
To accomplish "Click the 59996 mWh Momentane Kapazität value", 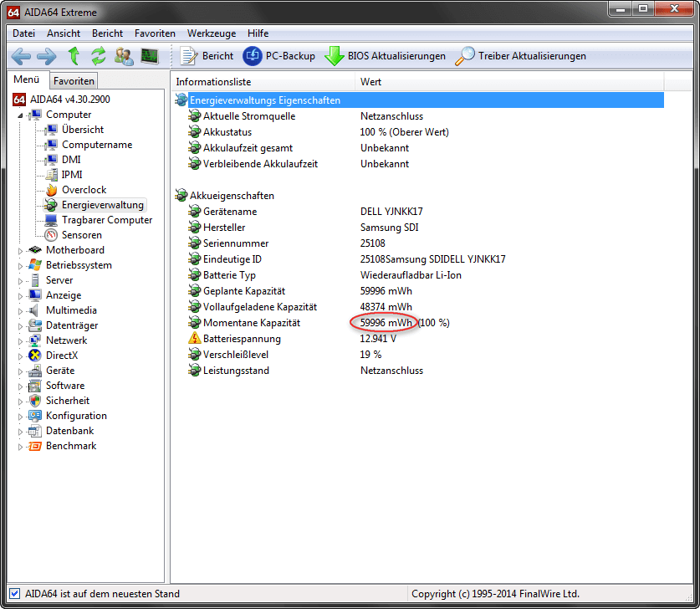I will [386, 323].
